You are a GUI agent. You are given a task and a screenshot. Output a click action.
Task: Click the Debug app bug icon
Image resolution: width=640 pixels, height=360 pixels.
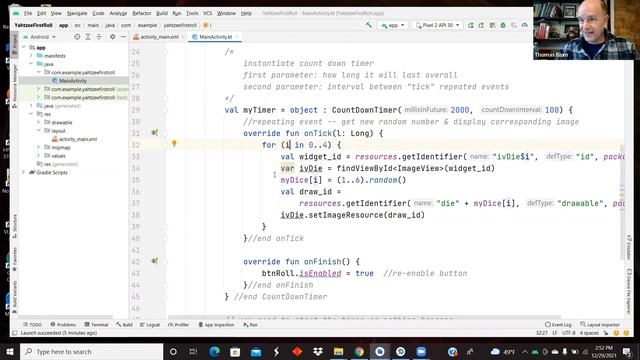(503, 25)
